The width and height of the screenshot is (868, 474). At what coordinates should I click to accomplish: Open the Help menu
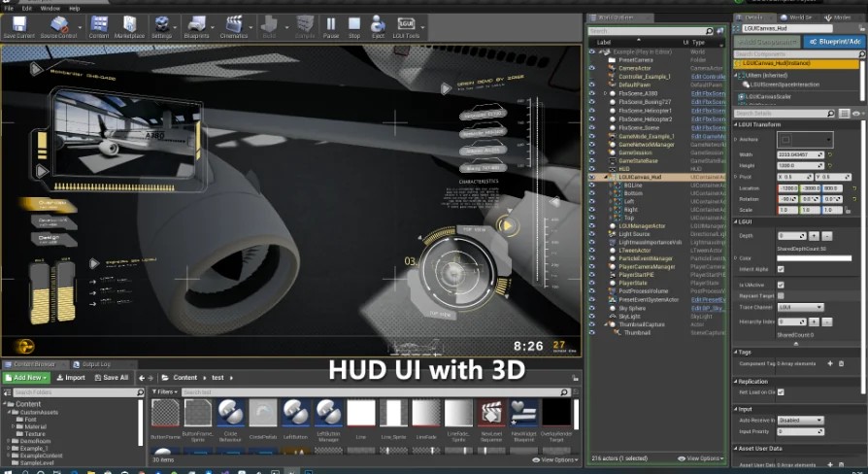tap(74, 9)
